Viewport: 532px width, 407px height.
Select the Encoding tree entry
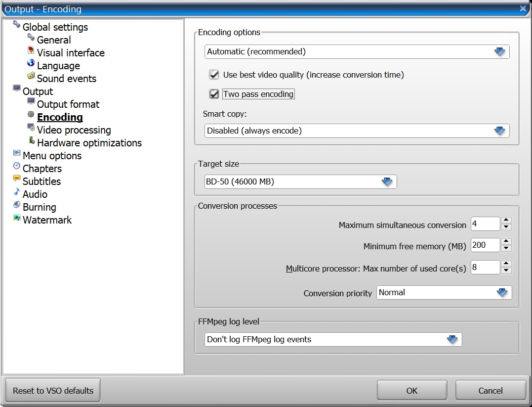60,117
